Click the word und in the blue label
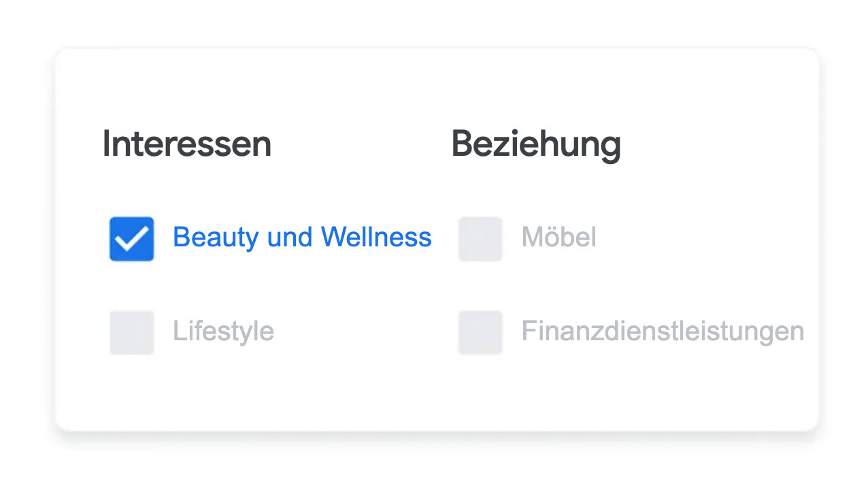This screenshot has width=868, height=490. 290,238
